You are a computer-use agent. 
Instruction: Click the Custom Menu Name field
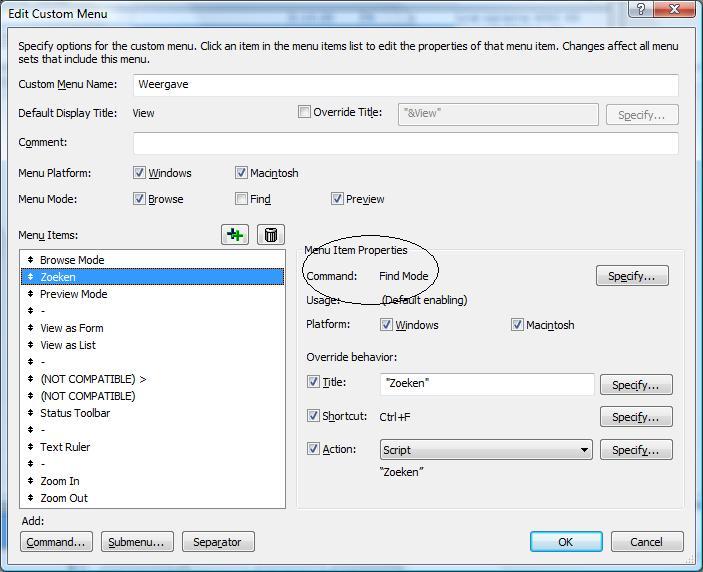point(405,85)
